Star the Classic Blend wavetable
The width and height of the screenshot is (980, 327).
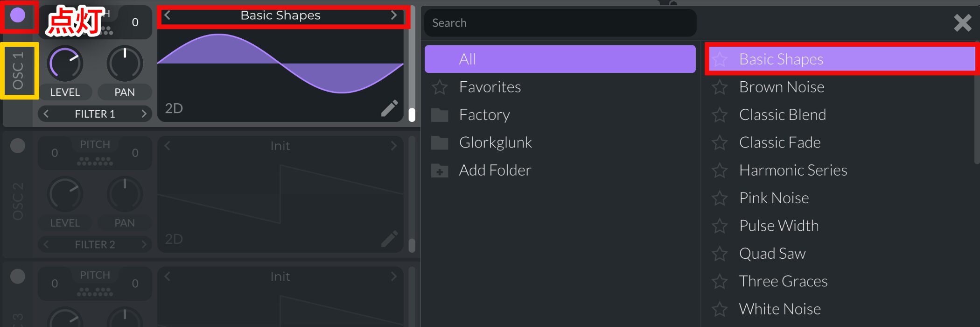pyautogui.click(x=720, y=114)
